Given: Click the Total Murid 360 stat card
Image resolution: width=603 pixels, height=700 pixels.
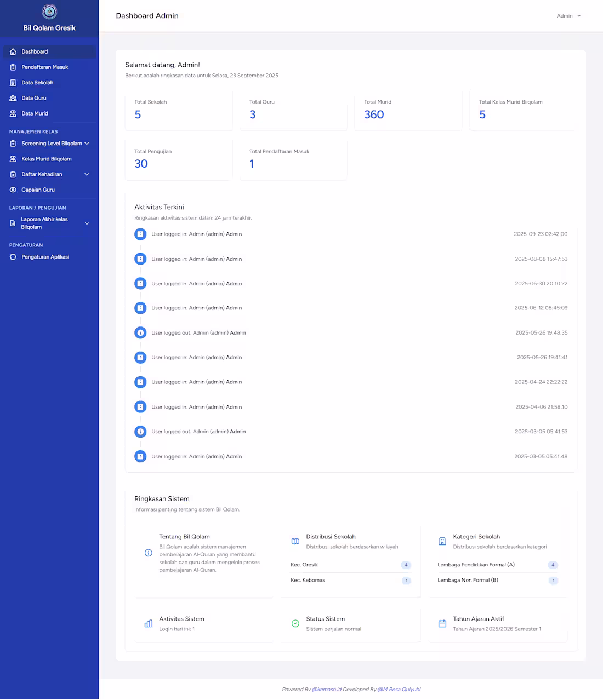Looking at the screenshot, I should pos(408,110).
